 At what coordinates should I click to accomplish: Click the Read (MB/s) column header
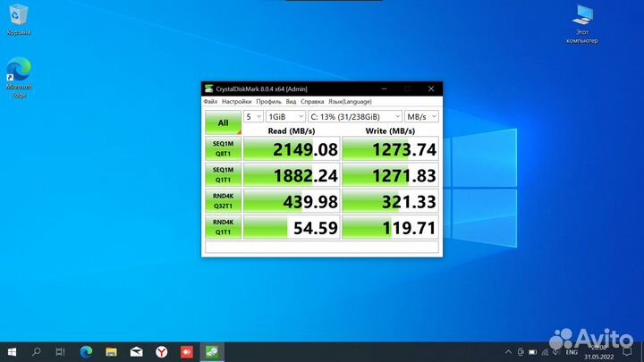point(292,130)
